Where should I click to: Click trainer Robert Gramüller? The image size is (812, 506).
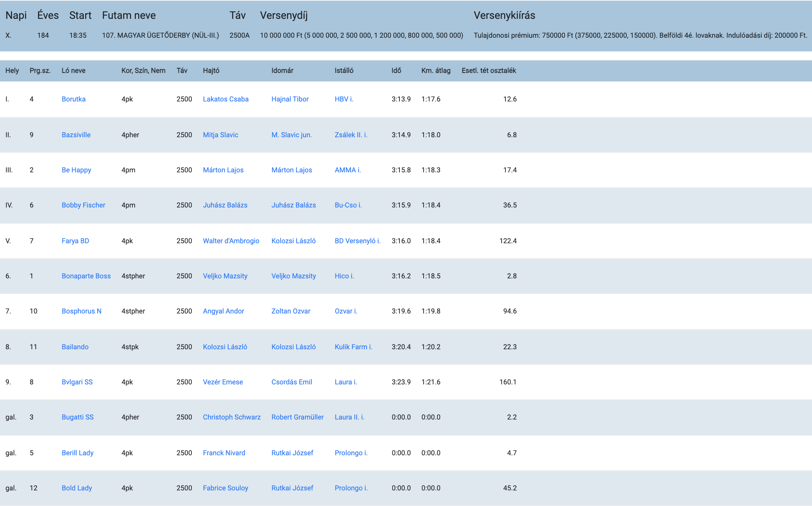click(x=298, y=417)
